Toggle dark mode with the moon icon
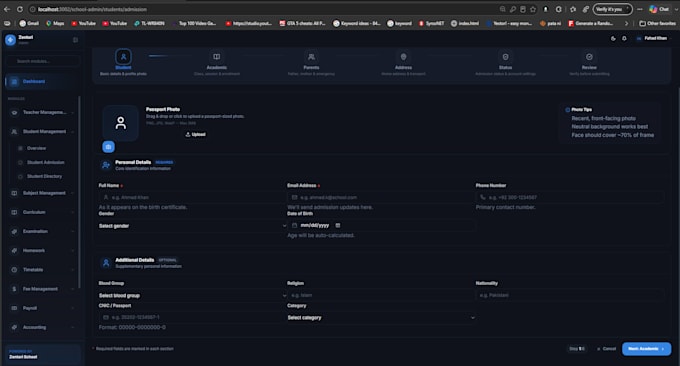Viewport: 680px width, 366px height. coord(613,39)
